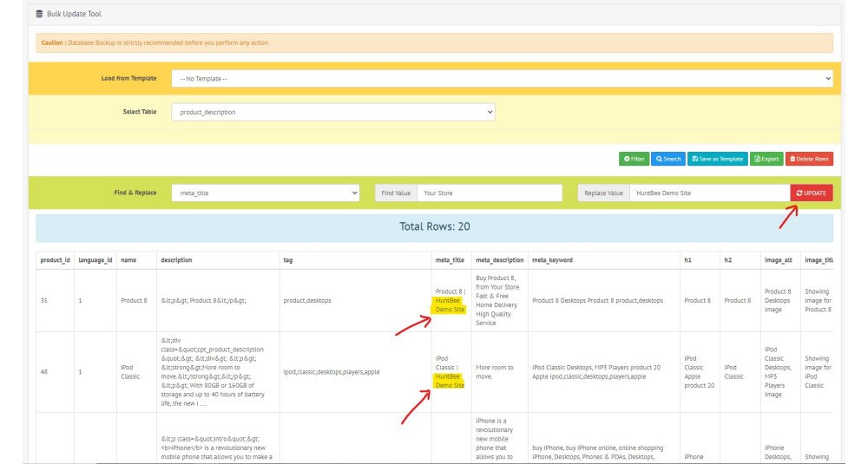Click the Find Value input field
Screen dimensions: 868x464
pos(490,193)
